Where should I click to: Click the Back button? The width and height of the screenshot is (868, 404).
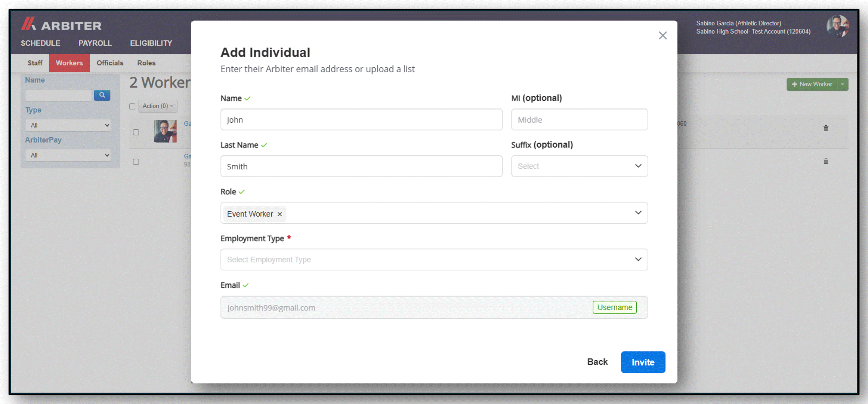pos(597,362)
